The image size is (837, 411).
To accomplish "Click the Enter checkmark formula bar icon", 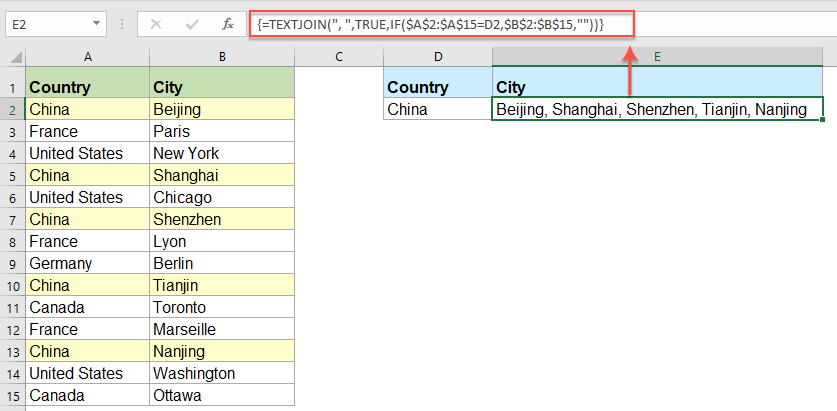I will click(192, 25).
